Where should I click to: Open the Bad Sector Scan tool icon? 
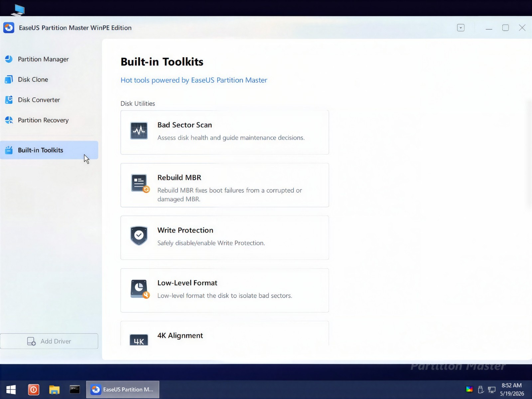pos(139,131)
